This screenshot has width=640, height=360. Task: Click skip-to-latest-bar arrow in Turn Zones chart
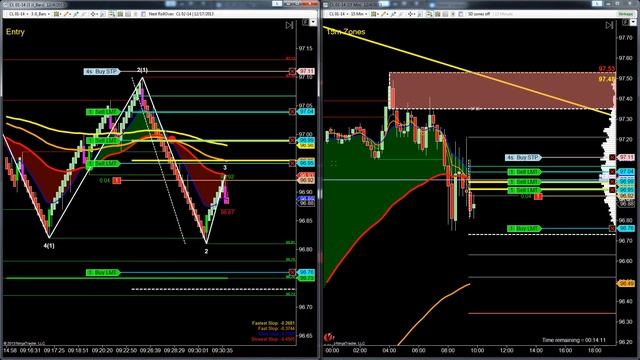pyautogui.click(x=609, y=25)
